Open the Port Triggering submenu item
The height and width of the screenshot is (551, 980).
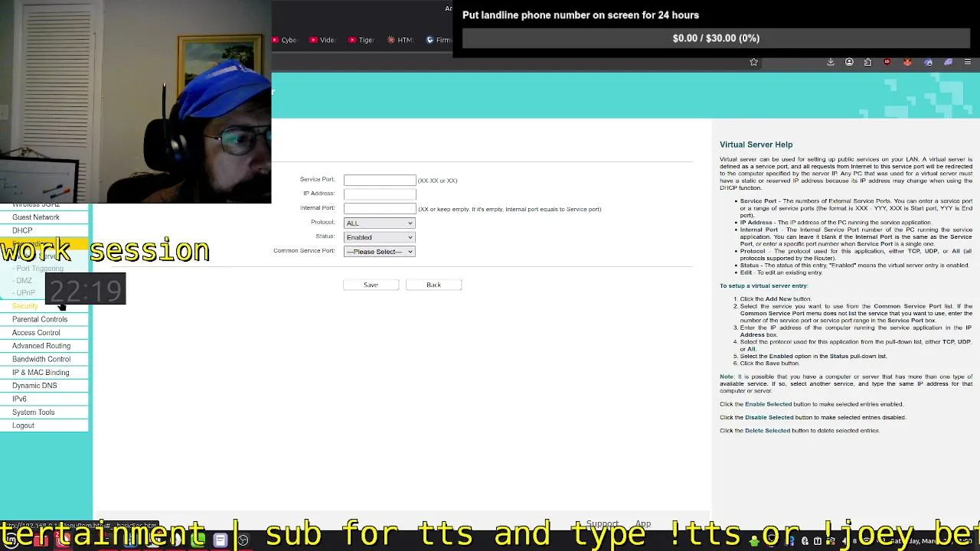click(x=38, y=269)
